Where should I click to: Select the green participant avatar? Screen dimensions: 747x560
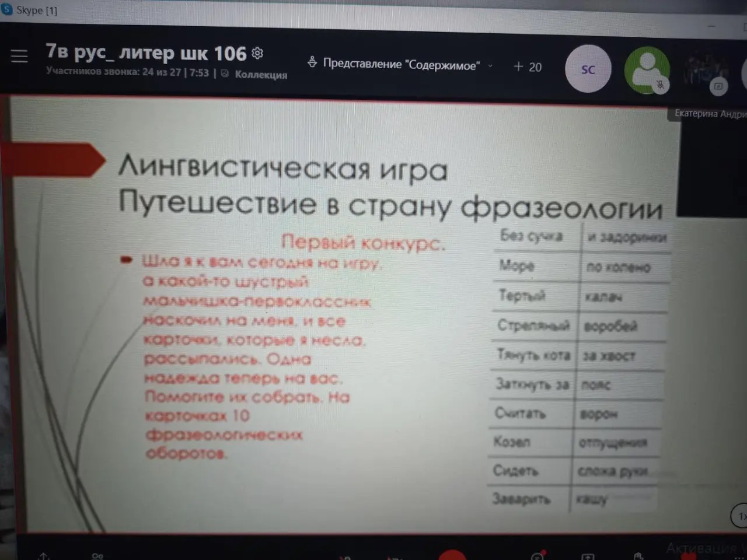[647, 70]
